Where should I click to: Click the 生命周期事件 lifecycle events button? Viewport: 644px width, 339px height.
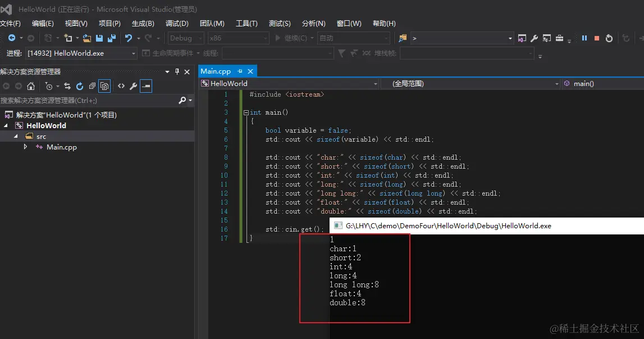pos(168,53)
